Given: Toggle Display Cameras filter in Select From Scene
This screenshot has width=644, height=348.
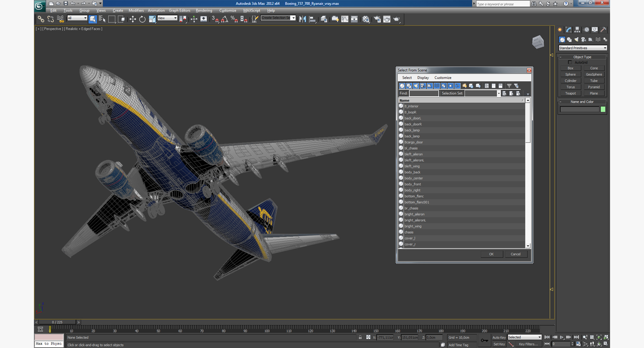Looking at the screenshot, I should coord(423,86).
